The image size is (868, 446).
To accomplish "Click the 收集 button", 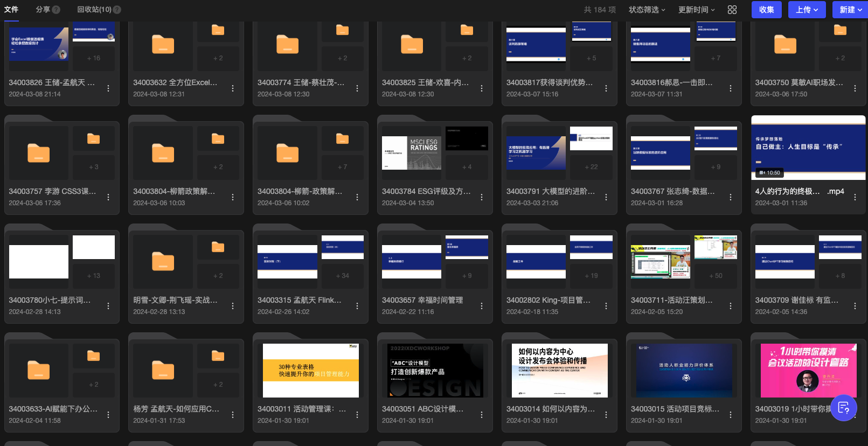I will tap(767, 10).
